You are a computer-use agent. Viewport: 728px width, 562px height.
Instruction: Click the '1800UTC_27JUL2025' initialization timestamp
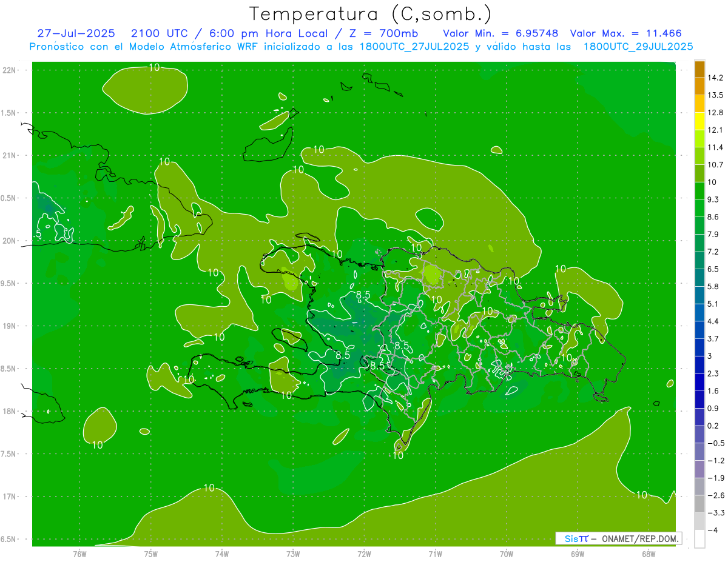pos(414,47)
